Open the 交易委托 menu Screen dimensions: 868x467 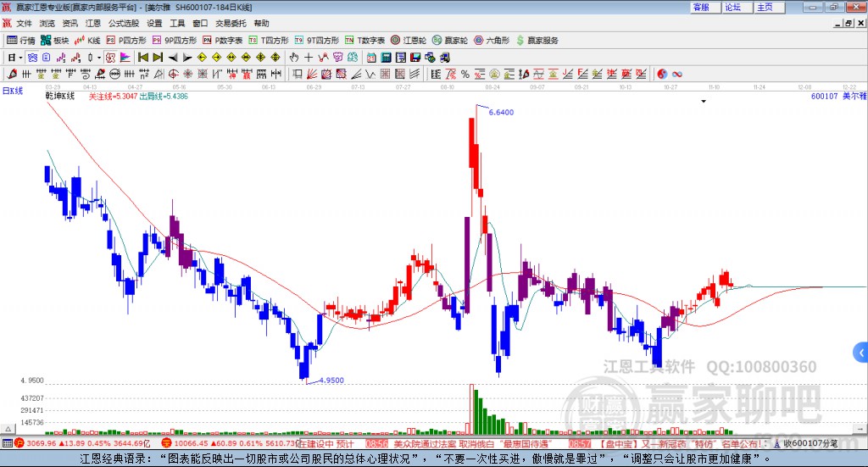point(231,23)
